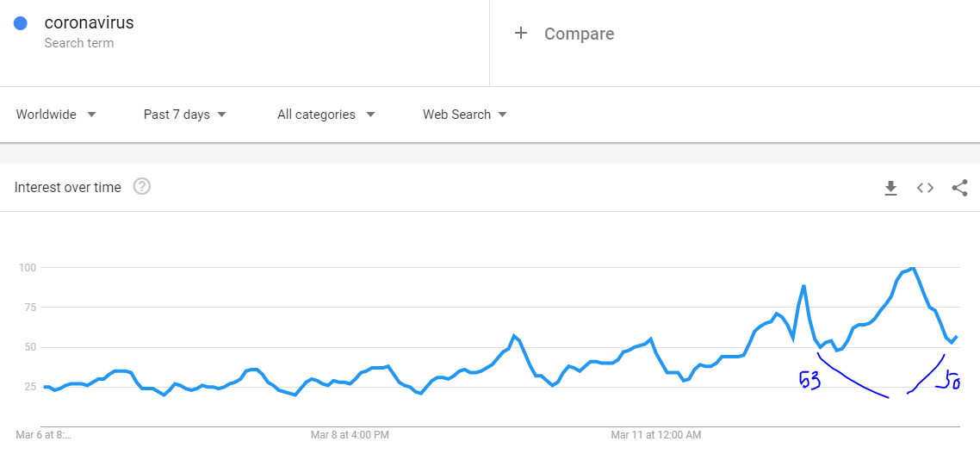Click the Search term subtitle text

coord(78,43)
